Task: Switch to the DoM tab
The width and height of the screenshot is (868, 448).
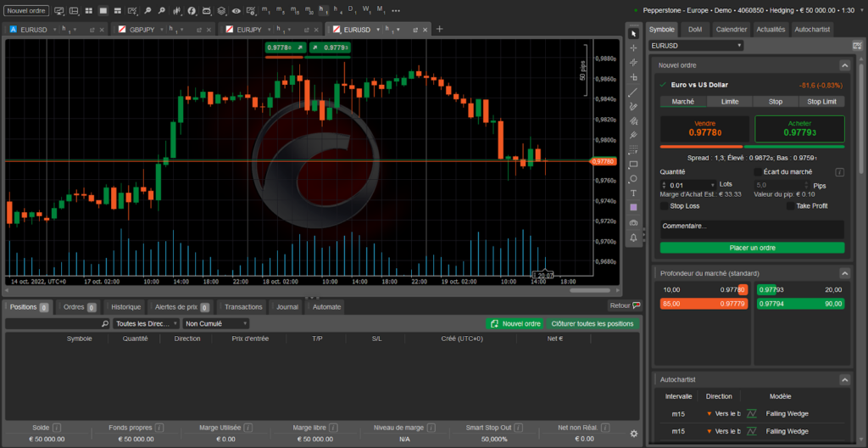Action: pos(695,30)
